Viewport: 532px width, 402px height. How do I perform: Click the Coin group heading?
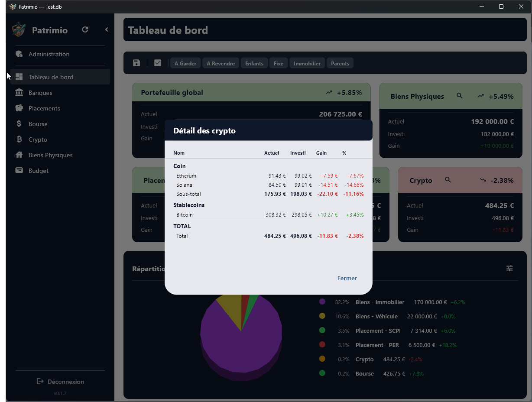[x=179, y=166]
